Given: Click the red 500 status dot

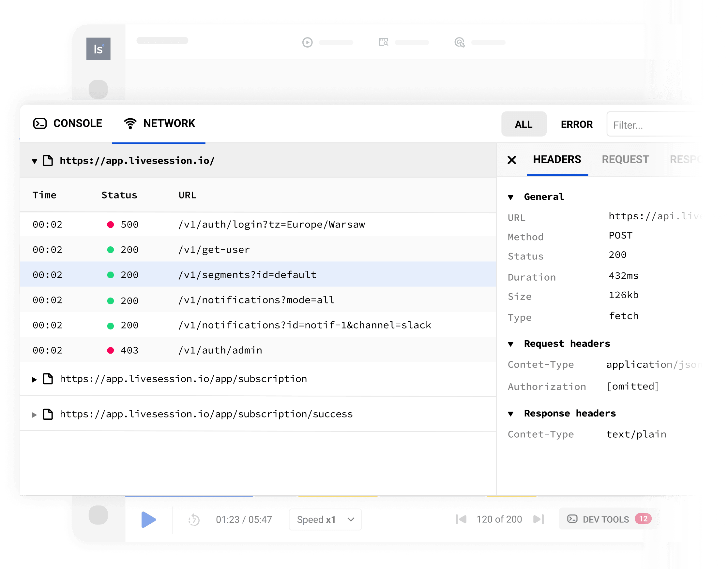Looking at the screenshot, I should (110, 225).
